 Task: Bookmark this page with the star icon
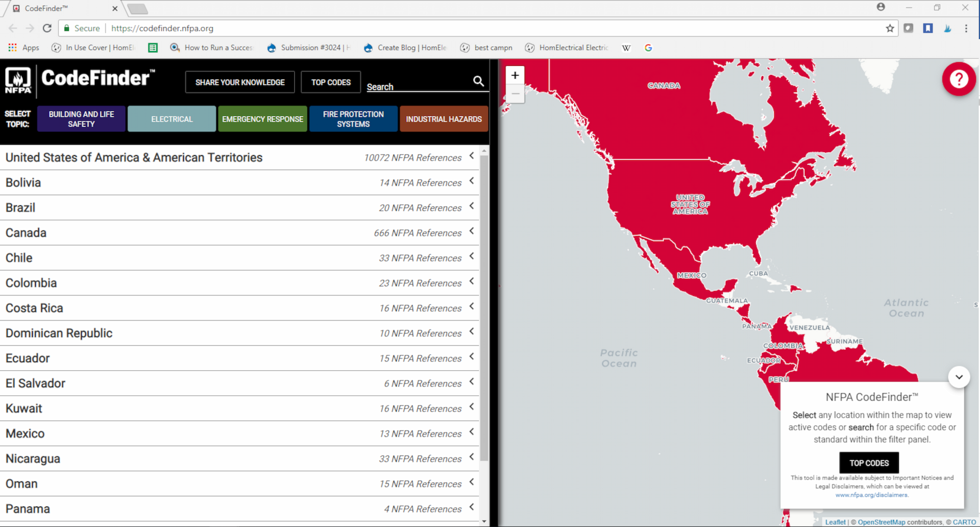tap(890, 28)
